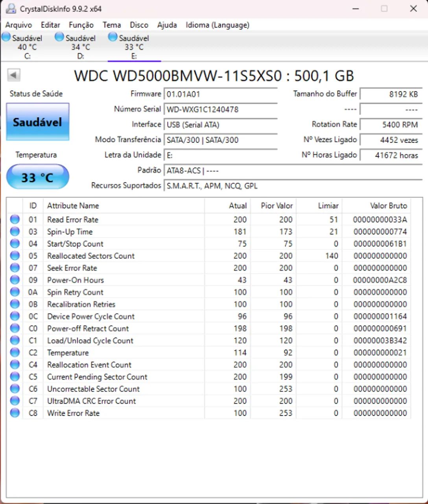The image size is (428, 504).
Task: Click the status orb of Current Pending Sector Count
Action: coord(15,377)
